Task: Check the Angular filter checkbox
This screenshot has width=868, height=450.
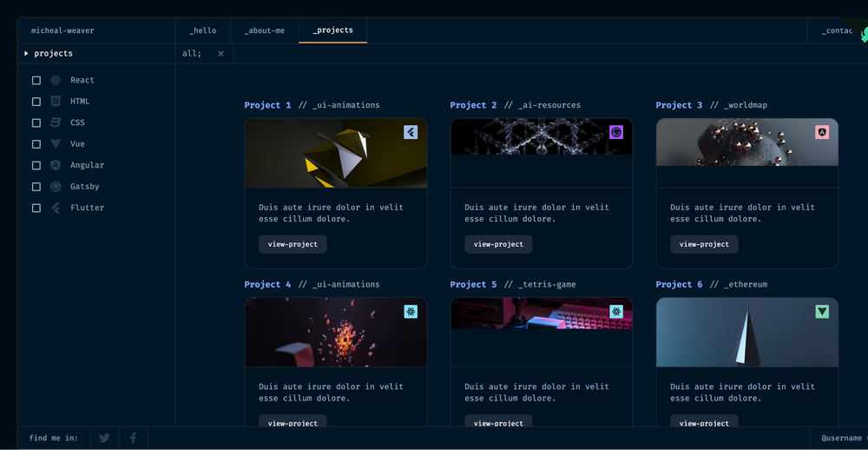Action: tap(36, 165)
